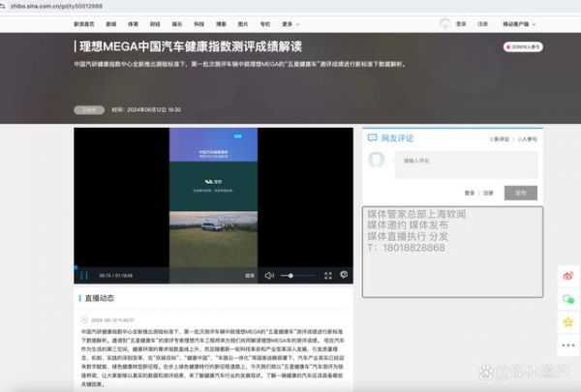Open the video quality setting 超清
The image size is (581, 392).
point(250,276)
